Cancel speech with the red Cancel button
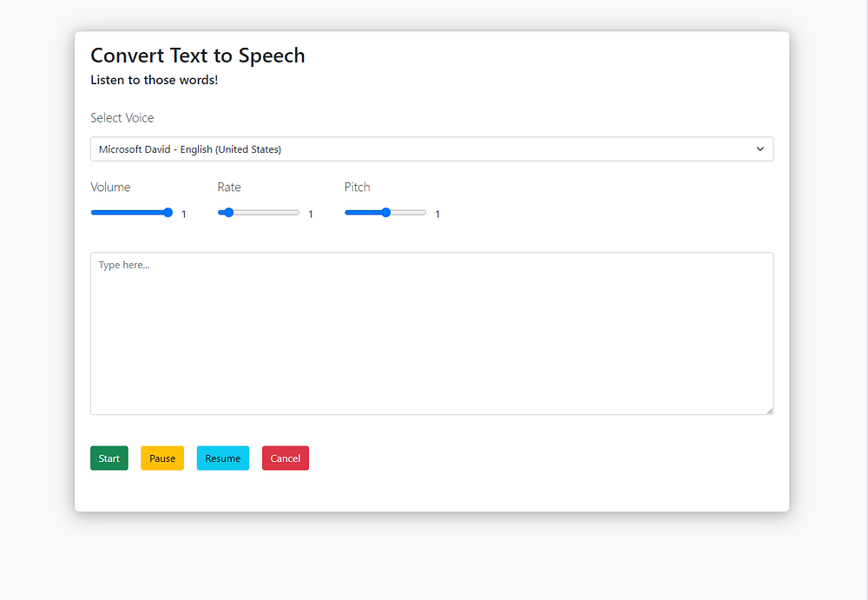Viewport: 868px width, 600px height. [x=286, y=458]
